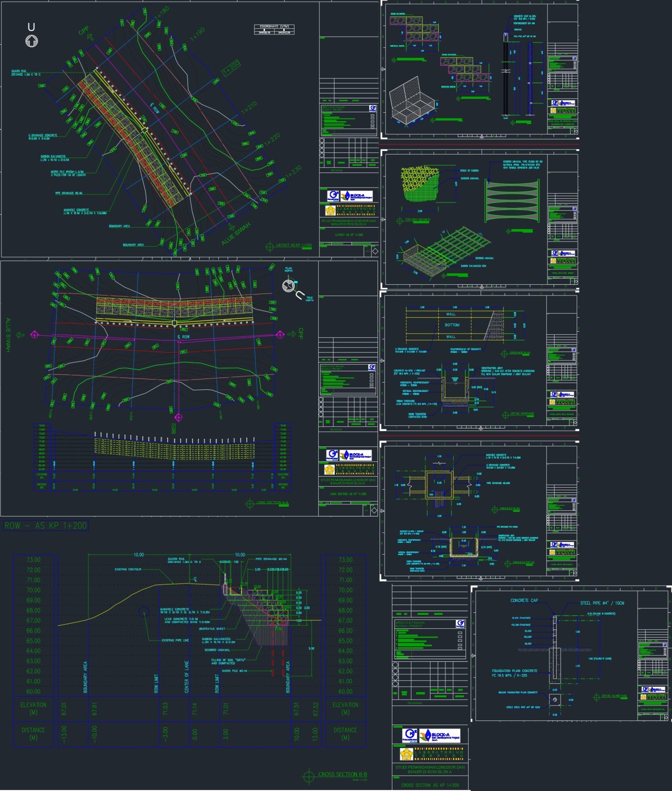Click the STUDI PENANGANAN LONGSOR DAN BANJIR title

point(348,222)
